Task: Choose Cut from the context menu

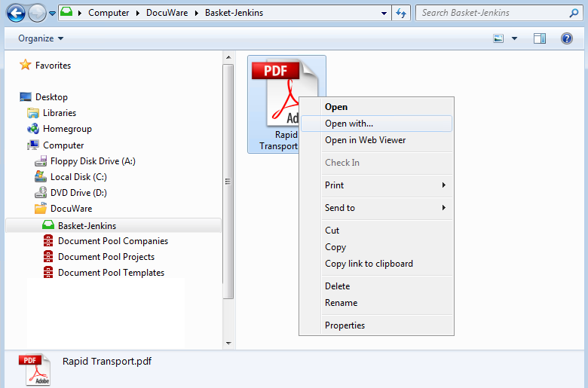Action: (376, 231)
